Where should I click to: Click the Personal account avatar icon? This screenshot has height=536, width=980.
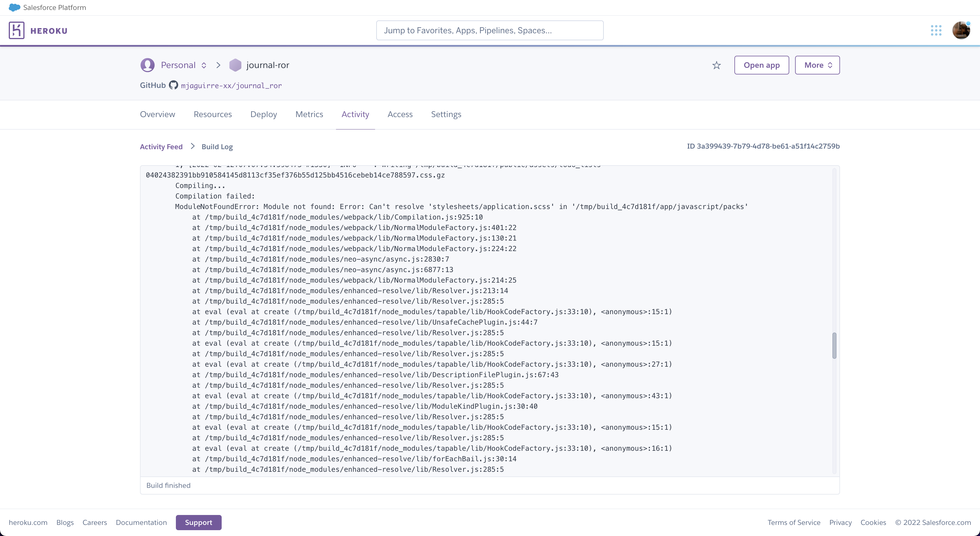pos(147,65)
